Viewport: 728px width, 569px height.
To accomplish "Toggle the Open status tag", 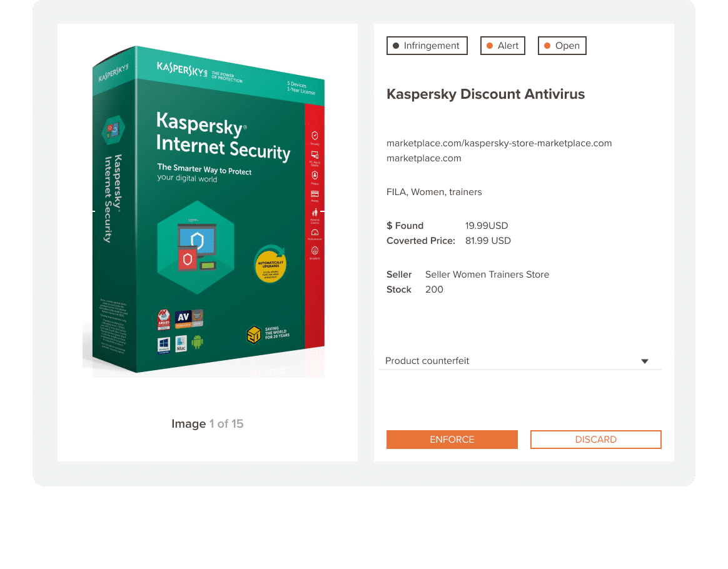I will click(562, 46).
